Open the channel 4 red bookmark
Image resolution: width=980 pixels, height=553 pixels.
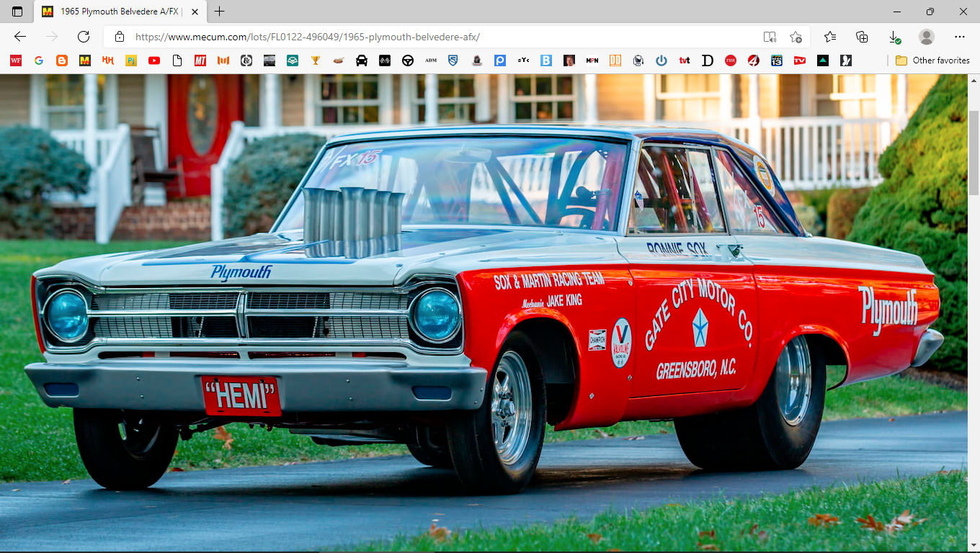tap(754, 60)
